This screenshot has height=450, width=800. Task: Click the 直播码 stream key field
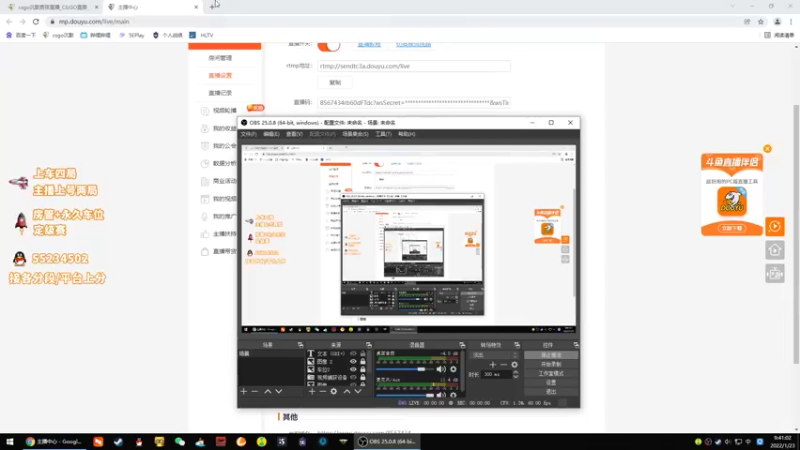414,103
